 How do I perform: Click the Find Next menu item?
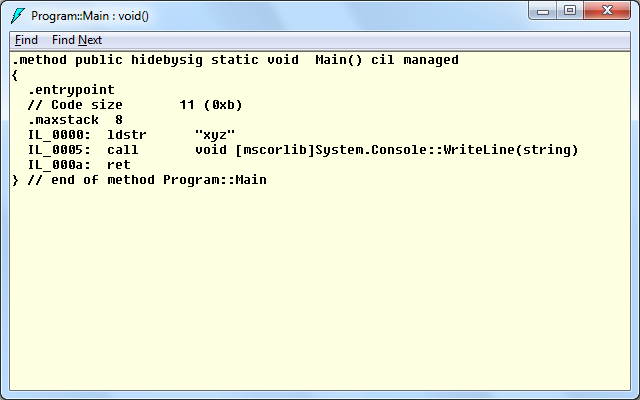coord(77,40)
